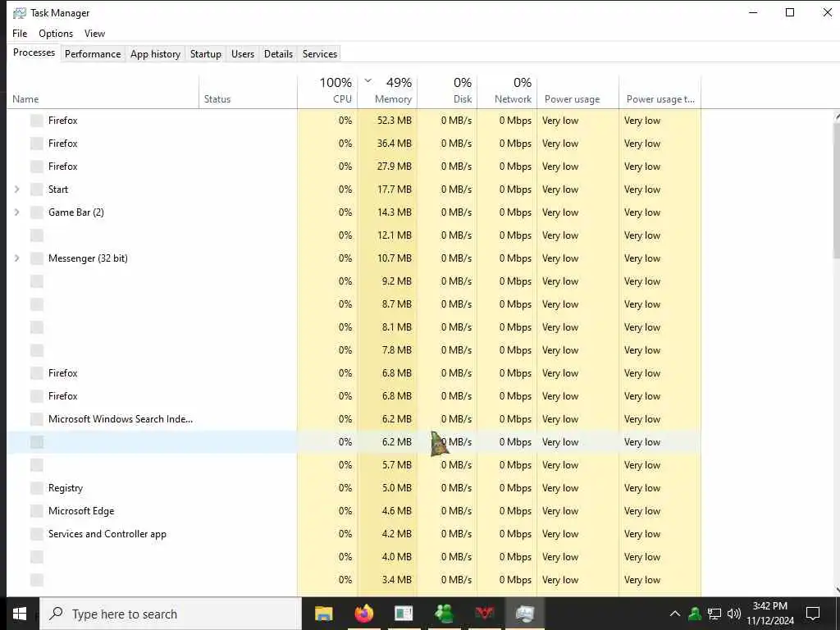
Task: Click the scrollbar up arrow
Action: click(837, 116)
